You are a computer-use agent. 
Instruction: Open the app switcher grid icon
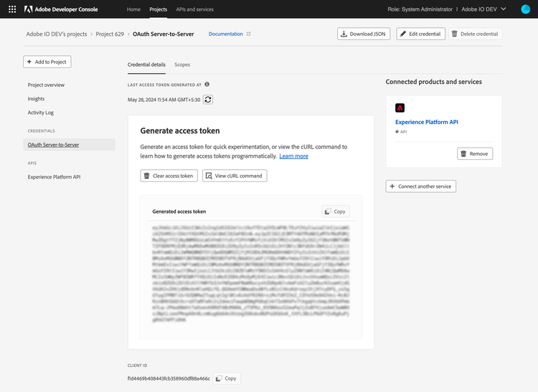(11, 9)
